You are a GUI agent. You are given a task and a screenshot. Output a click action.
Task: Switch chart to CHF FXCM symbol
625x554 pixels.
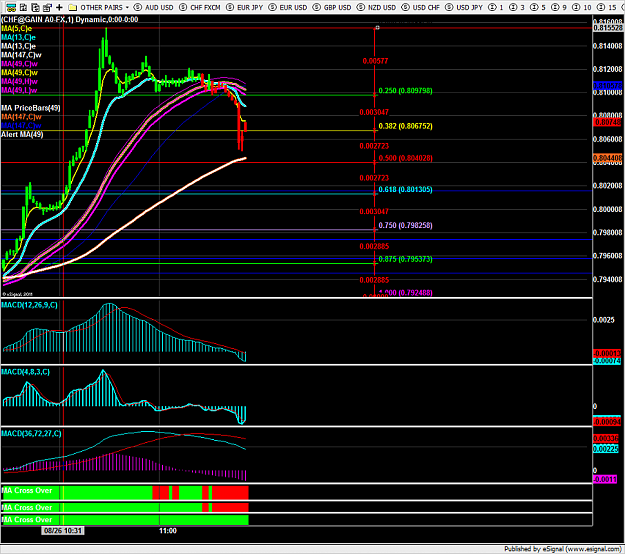[x=200, y=7]
